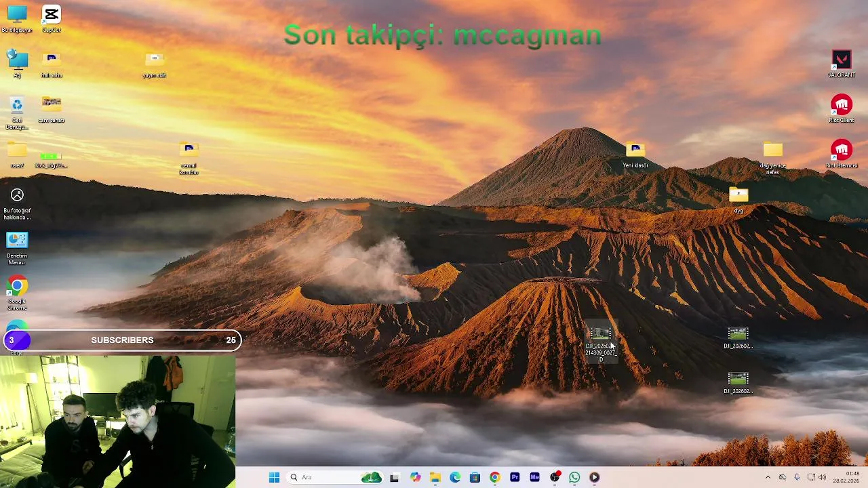Open the dag yenice nefes folder

pyautogui.click(x=772, y=158)
